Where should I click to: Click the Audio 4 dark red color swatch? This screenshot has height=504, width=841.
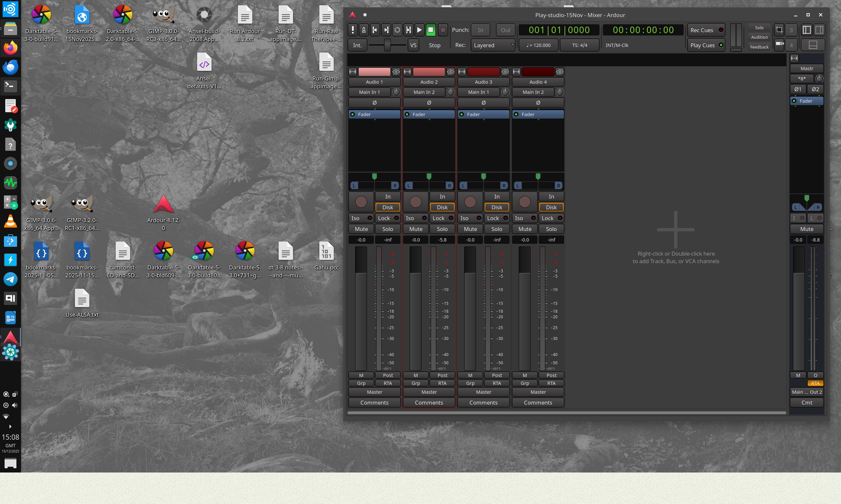538,72
